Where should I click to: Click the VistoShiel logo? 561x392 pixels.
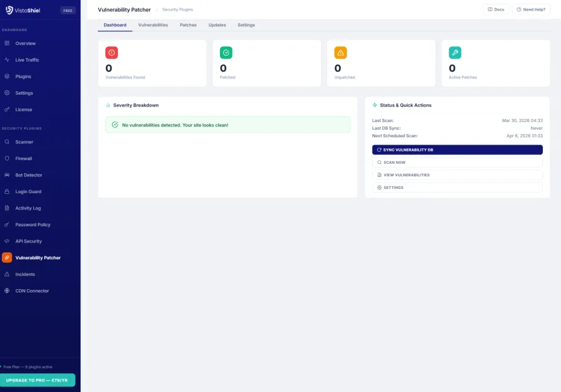click(x=23, y=10)
